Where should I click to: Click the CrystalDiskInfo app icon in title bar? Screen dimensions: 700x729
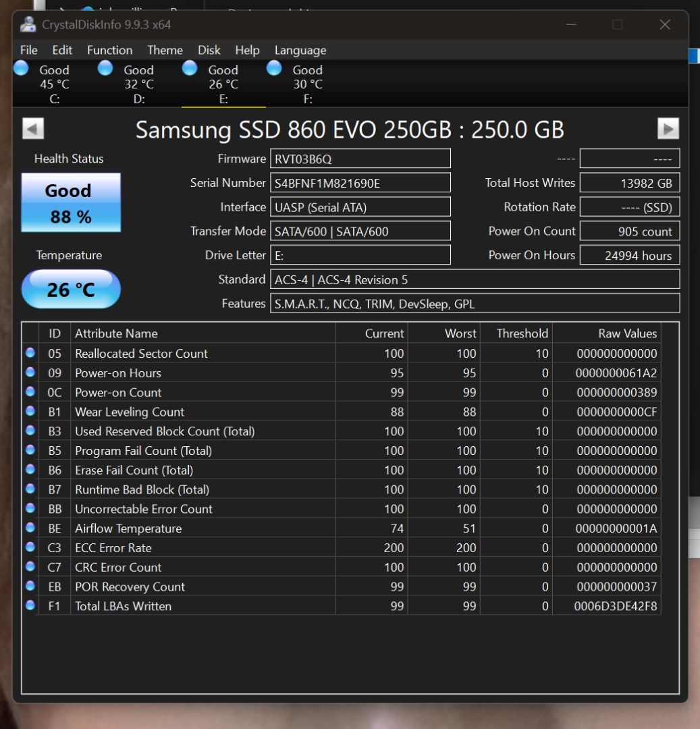[28, 24]
